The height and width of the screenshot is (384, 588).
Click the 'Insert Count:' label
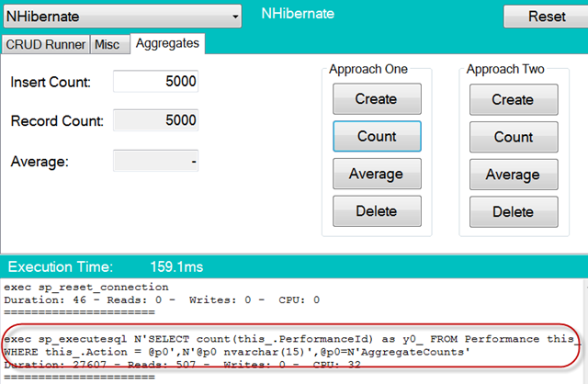coord(51,82)
